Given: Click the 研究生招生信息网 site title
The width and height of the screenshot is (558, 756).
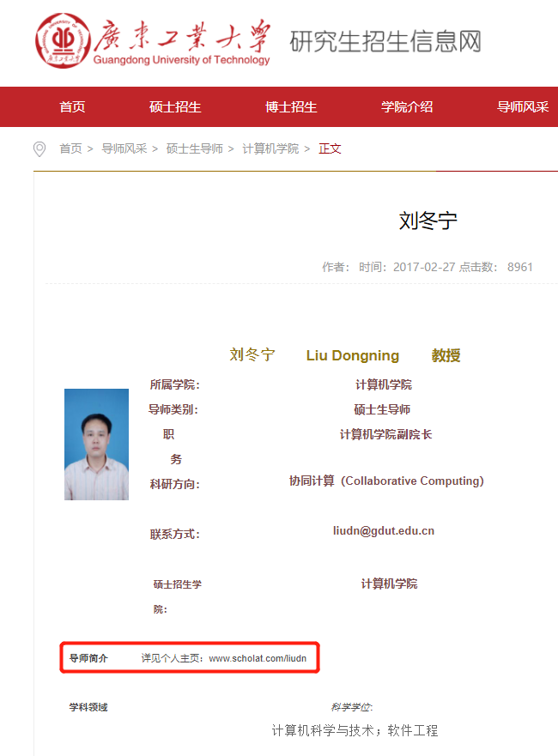Looking at the screenshot, I should tap(385, 41).
